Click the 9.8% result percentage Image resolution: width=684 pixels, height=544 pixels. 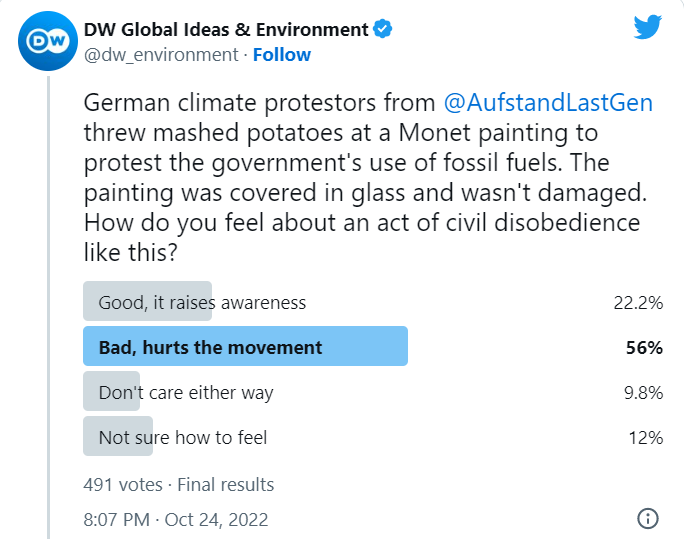(642, 392)
